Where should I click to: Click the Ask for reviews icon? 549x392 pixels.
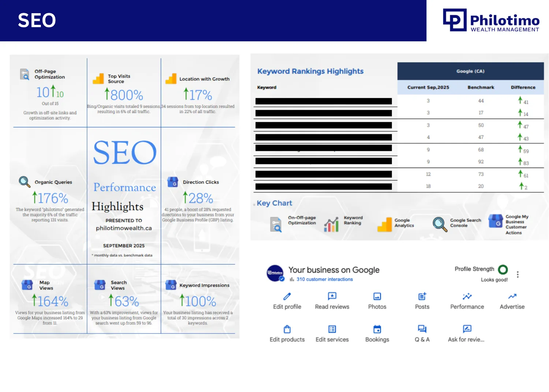467,329
